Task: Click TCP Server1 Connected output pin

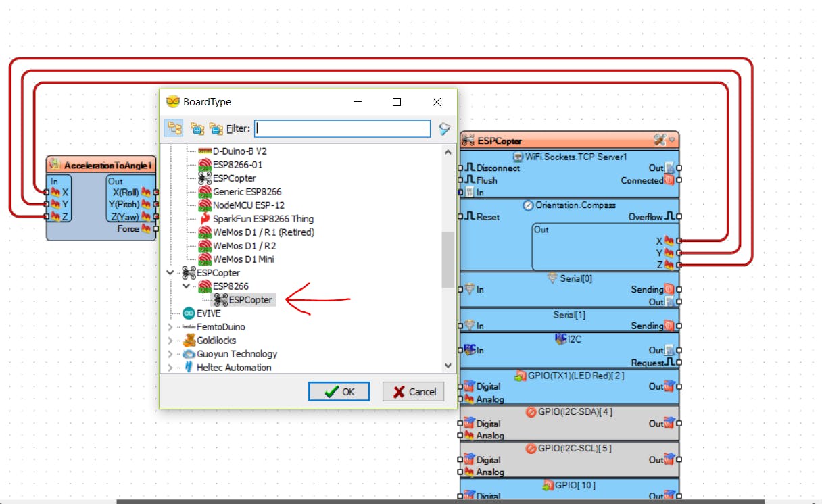Action: (679, 180)
